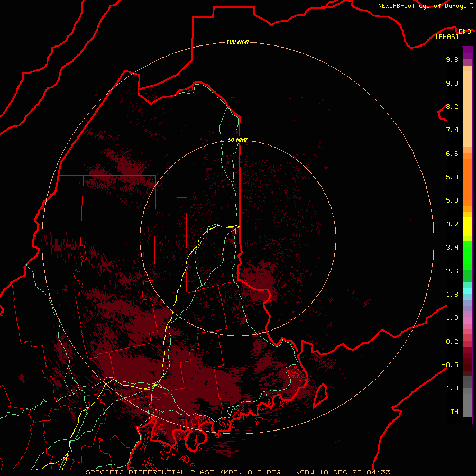Click the 7.4 scale label
This screenshot has height=476, width=476.
coord(452,130)
